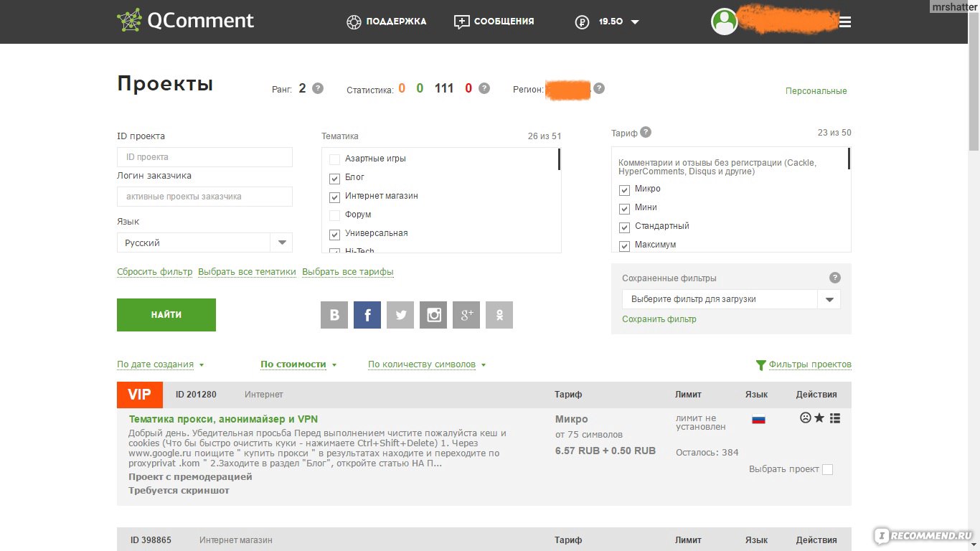Viewport: 980px width, 551px height.
Task: Click the Тематика list scrollbar
Action: pyautogui.click(x=559, y=159)
